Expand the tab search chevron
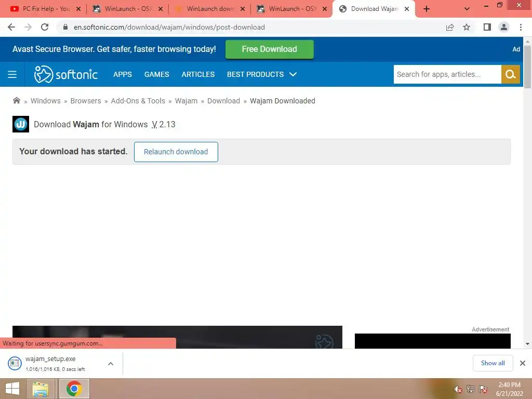Viewport: 532px width, 399px height. tap(467, 9)
